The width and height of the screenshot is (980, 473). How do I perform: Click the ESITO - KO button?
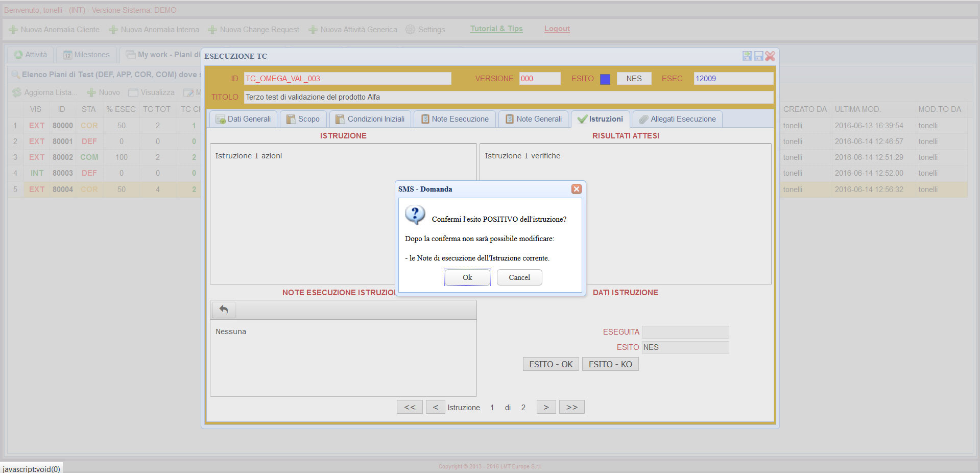[610, 364]
